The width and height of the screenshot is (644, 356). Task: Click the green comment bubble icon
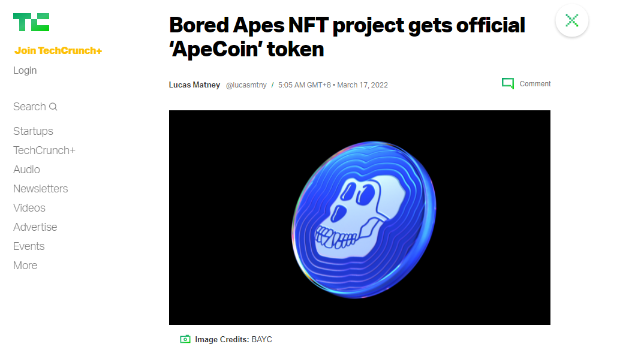click(x=508, y=83)
